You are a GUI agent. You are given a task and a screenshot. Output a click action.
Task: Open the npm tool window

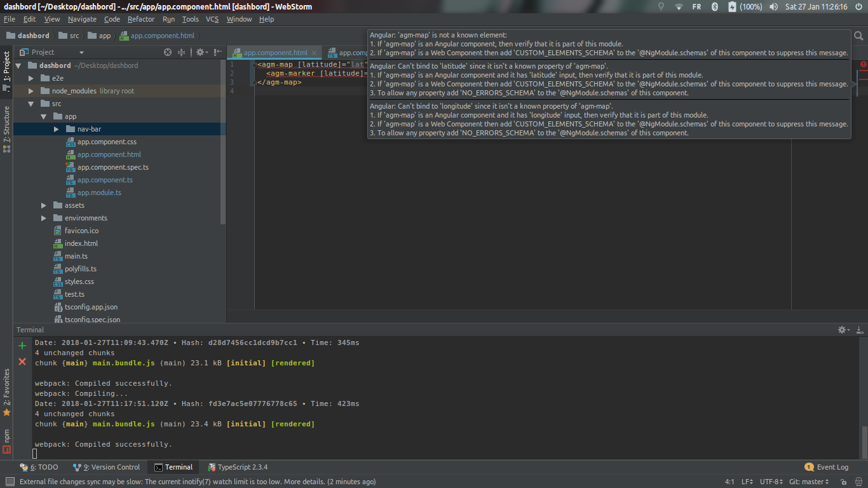(x=6, y=441)
